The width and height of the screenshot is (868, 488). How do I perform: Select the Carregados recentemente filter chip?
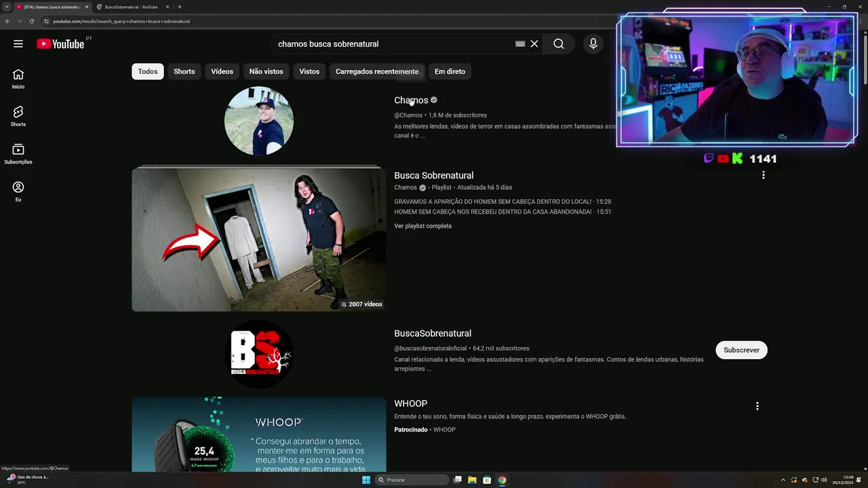click(377, 71)
